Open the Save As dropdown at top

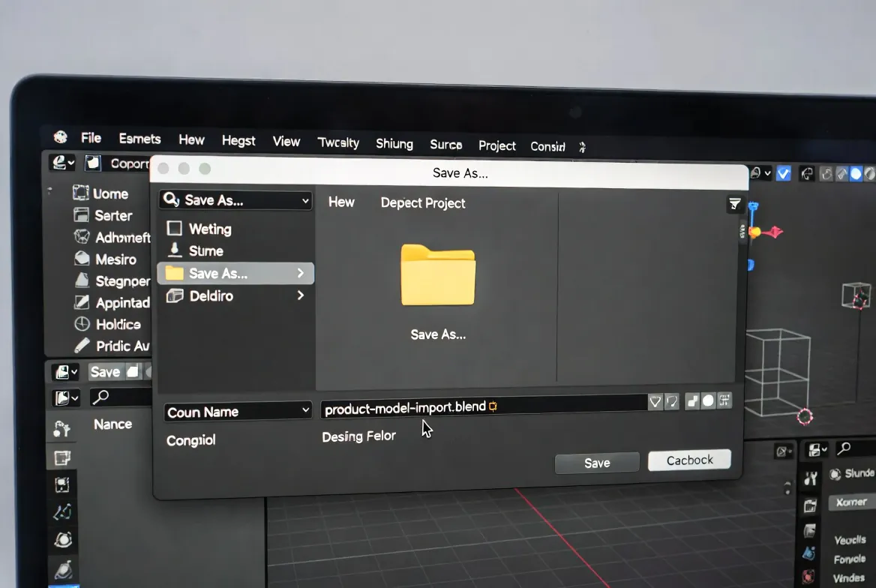235,200
